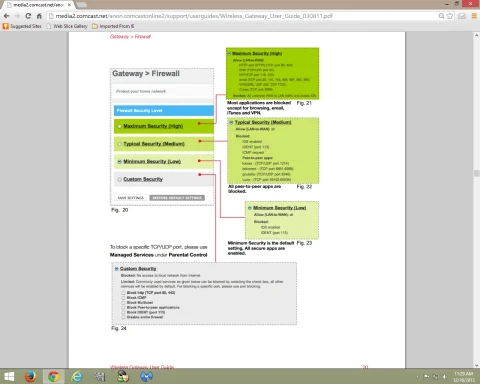This screenshot has width=480, height=384.
Task: Click the taskbar clock and date
Action: coord(464,377)
